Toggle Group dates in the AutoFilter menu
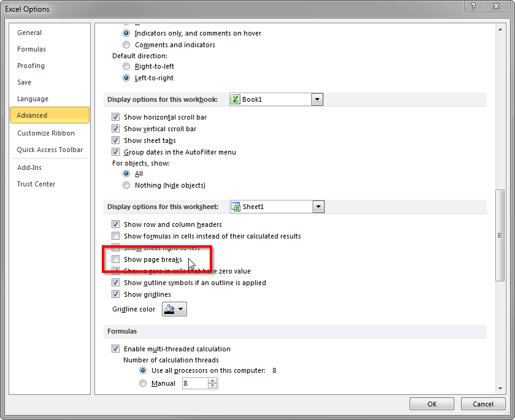This screenshot has height=420, width=515. (x=116, y=152)
